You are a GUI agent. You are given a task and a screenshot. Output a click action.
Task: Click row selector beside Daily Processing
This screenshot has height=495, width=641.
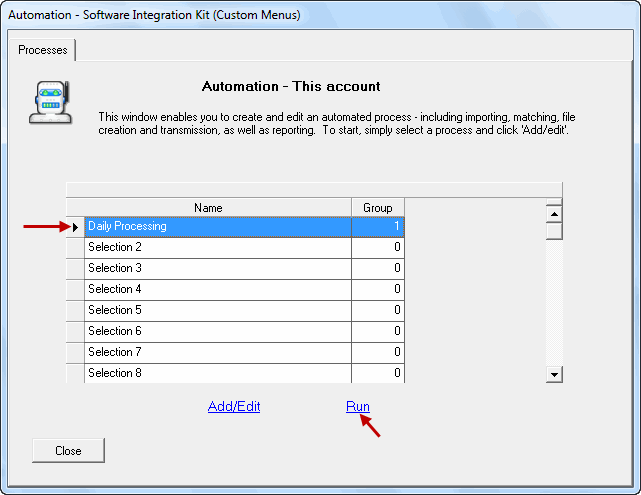(x=75, y=227)
